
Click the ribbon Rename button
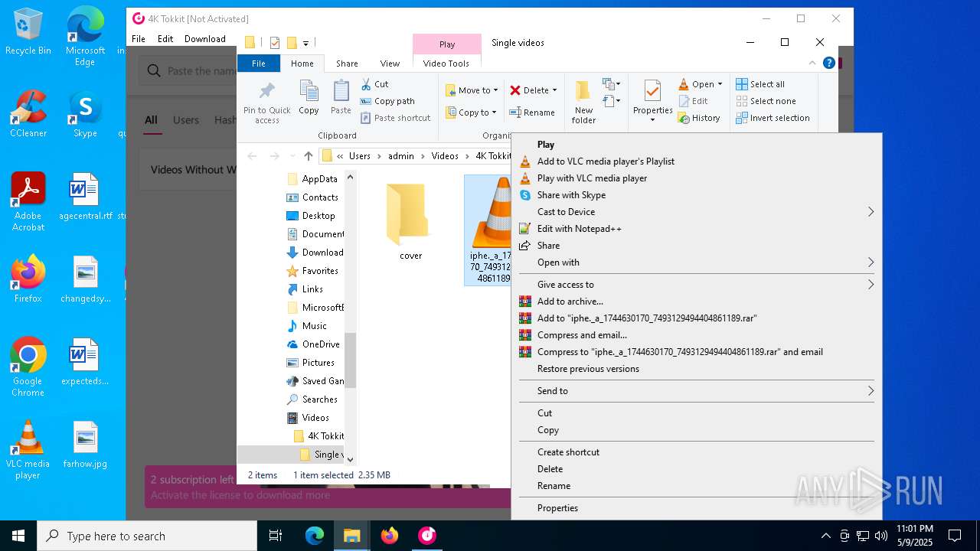click(533, 112)
